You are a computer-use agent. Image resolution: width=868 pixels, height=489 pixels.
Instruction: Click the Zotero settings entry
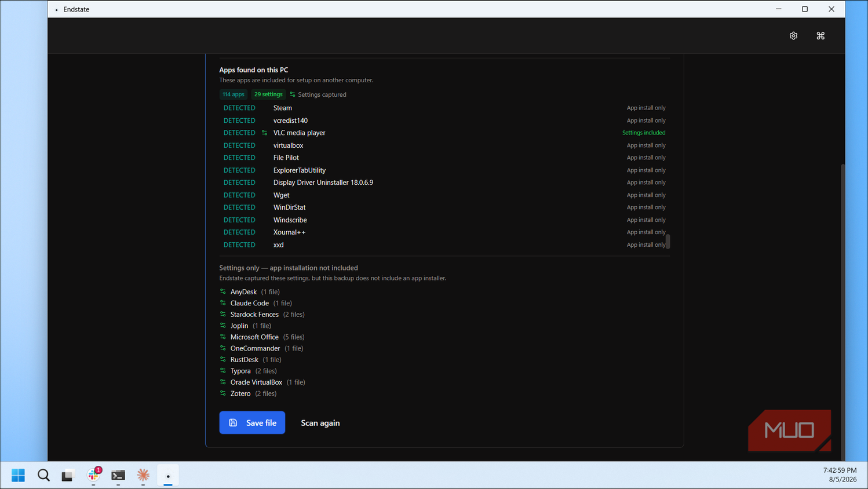[x=248, y=393]
